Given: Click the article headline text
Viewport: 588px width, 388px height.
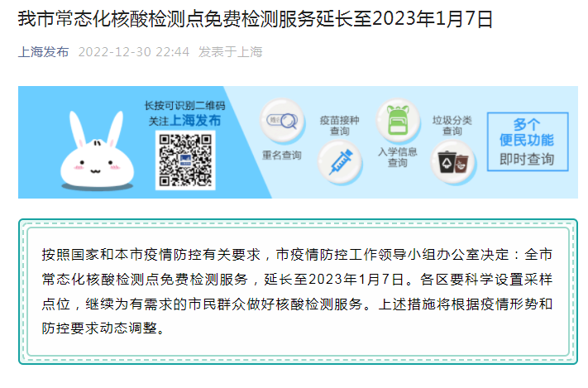Looking at the screenshot, I should [256, 19].
